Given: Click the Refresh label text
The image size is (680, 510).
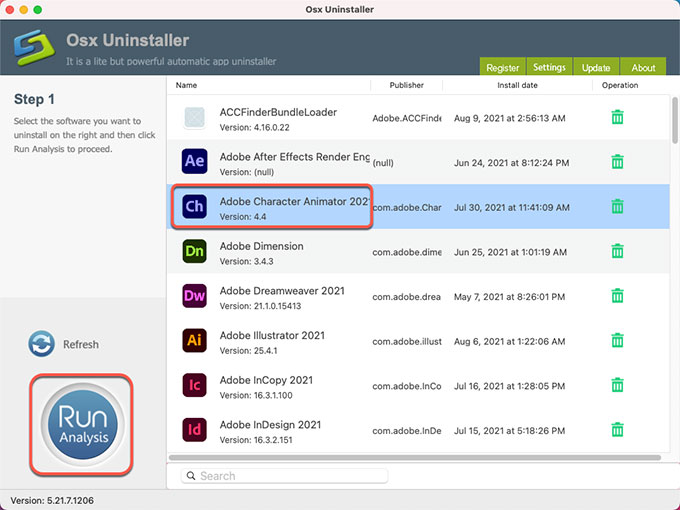Looking at the screenshot, I should coord(81,344).
